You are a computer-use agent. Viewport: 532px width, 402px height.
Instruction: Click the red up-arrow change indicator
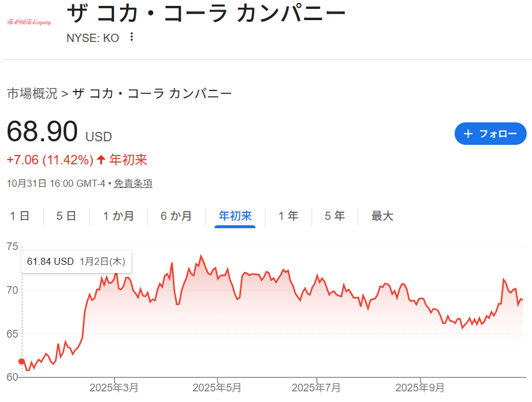101,160
